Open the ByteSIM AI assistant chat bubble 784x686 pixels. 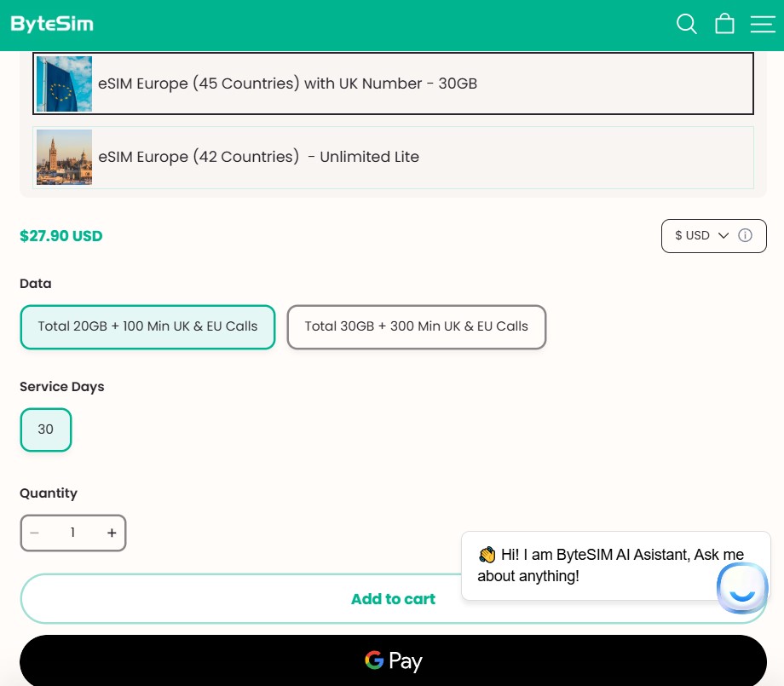[x=742, y=587]
